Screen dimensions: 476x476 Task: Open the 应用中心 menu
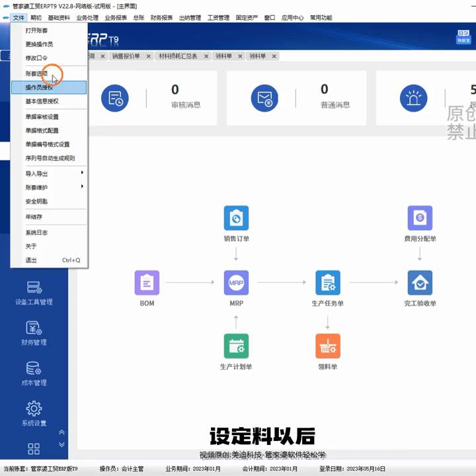[292, 18]
